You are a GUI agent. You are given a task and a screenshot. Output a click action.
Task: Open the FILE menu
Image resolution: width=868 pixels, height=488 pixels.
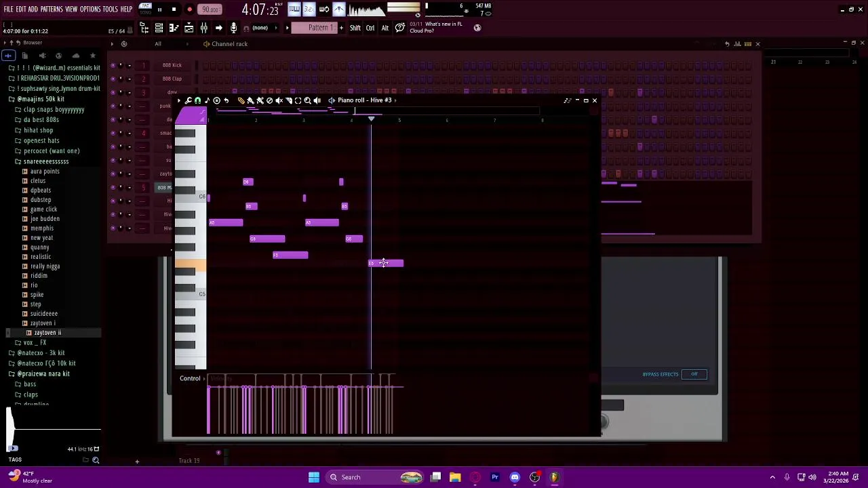click(8, 9)
